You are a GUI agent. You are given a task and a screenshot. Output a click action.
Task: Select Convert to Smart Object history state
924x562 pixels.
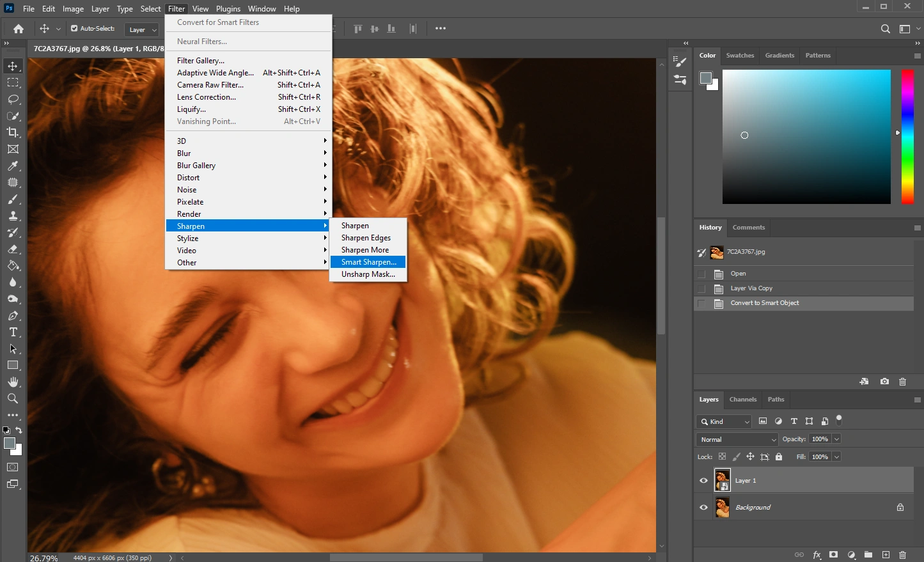coord(804,303)
